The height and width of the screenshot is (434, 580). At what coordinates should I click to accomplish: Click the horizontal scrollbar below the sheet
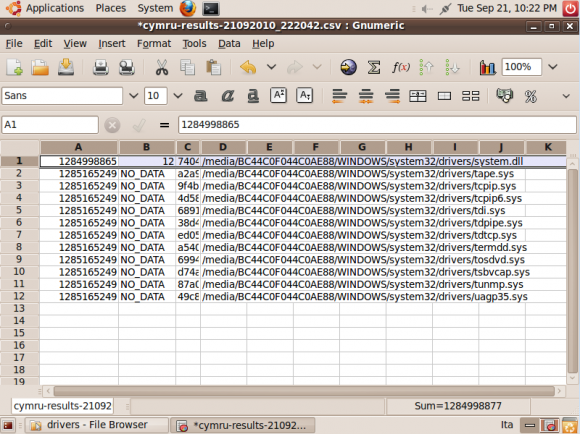pyautogui.click(x=304, y=391)
